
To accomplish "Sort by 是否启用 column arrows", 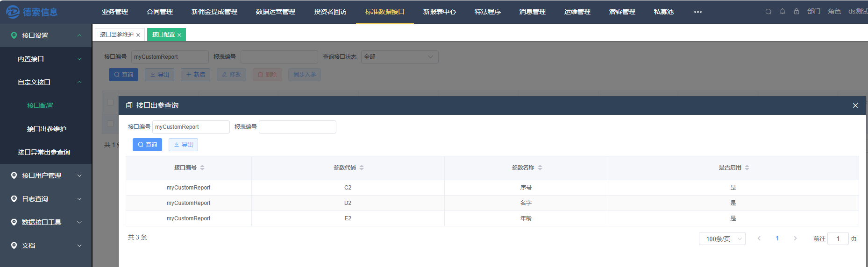I will 747,168.
